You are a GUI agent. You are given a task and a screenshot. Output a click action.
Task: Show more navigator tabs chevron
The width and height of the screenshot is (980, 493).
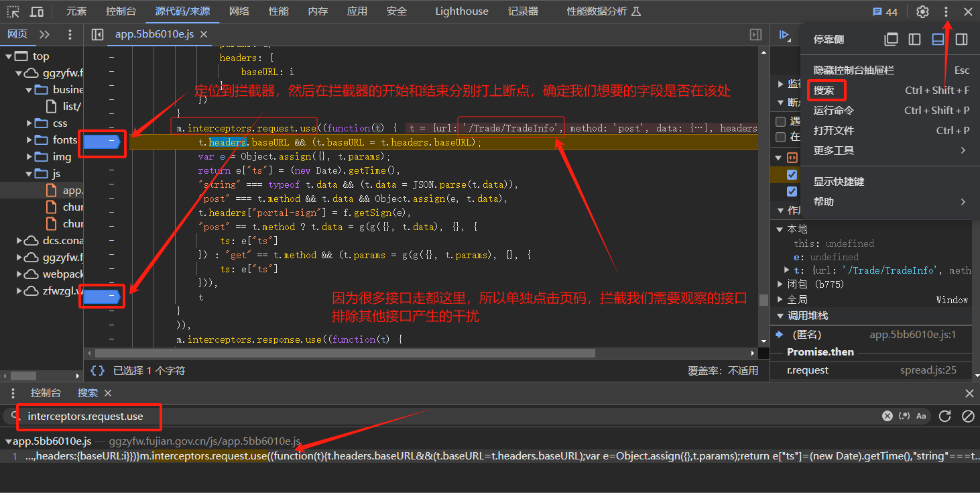pyautogui.click(x=44, y=34)
